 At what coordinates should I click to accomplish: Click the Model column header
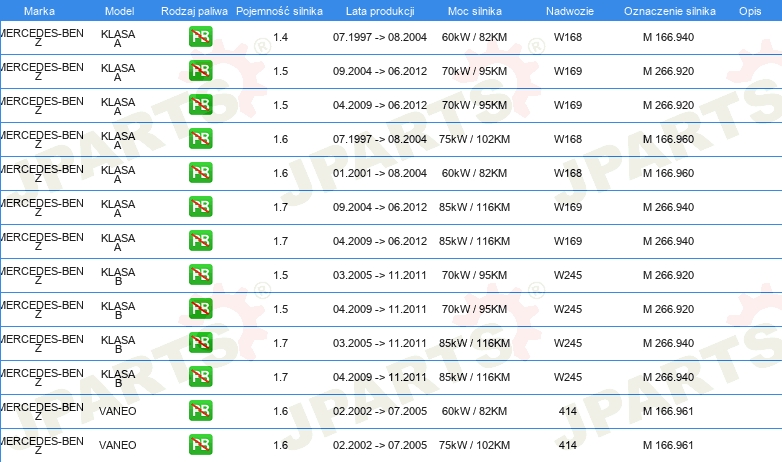120,11
